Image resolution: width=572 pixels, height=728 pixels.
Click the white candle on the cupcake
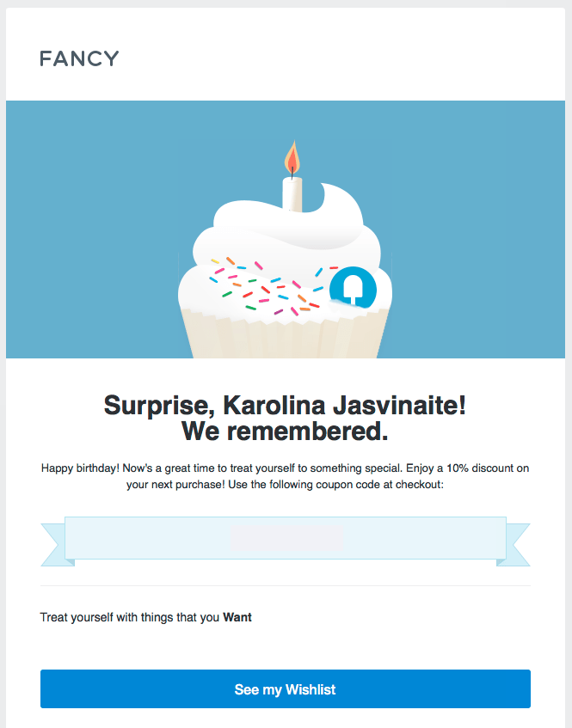292,194
